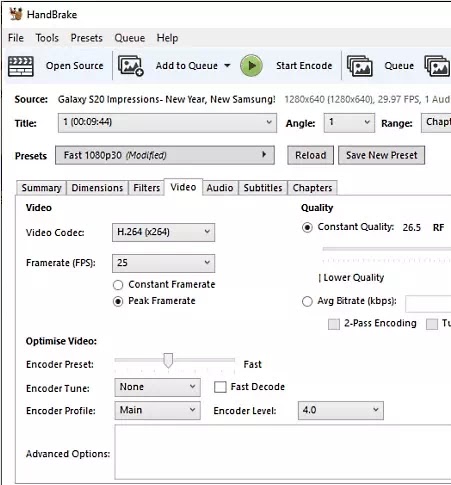Click the HandBrake pineapple logo icon
This screenshot has height=485, width=451.
15,14
